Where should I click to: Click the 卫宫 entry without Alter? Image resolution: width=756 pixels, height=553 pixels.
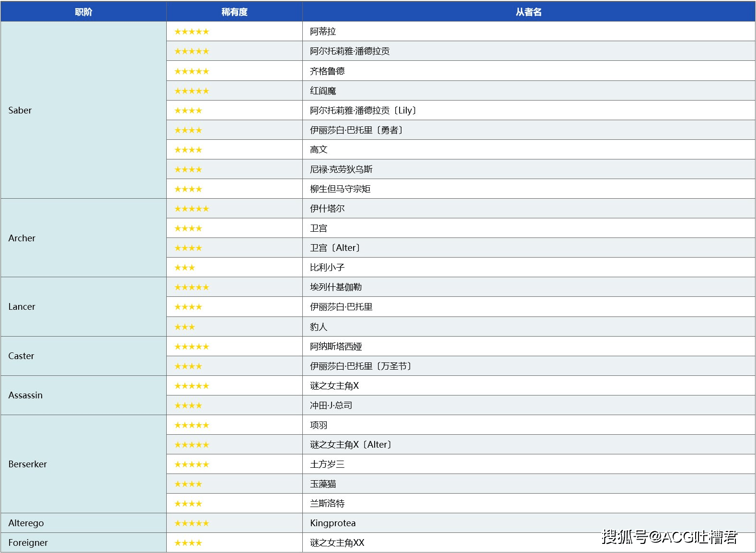319,228
